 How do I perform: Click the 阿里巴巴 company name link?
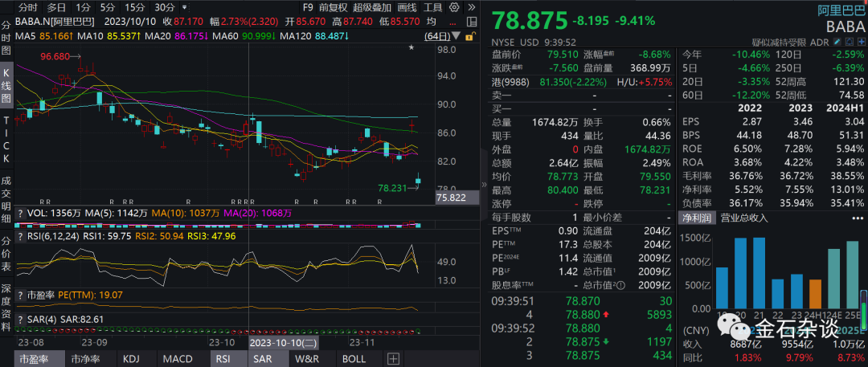[841, 9]
